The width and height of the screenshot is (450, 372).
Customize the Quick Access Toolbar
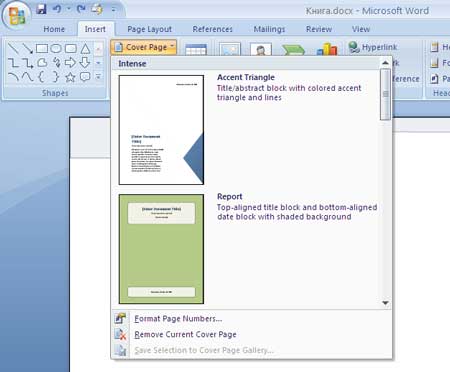tap(113, 9)
